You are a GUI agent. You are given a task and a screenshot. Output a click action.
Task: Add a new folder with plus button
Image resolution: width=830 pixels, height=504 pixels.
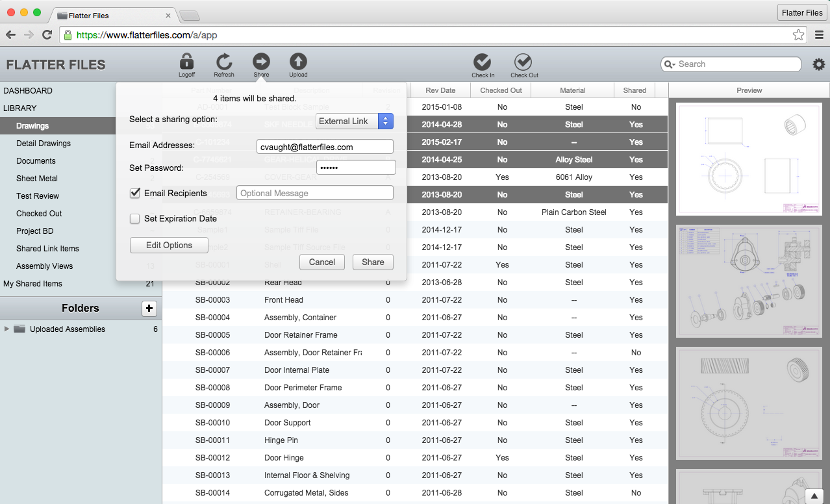(149, 309)
